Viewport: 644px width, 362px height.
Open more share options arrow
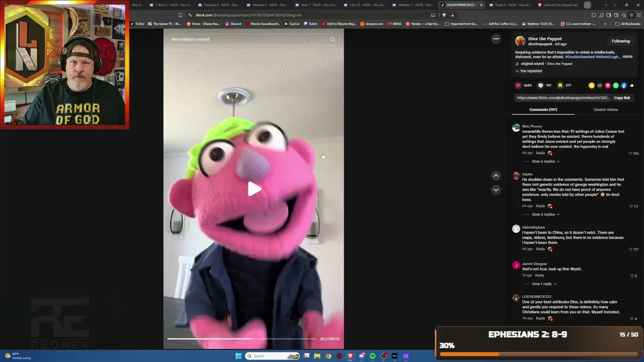tap(632, 85)
